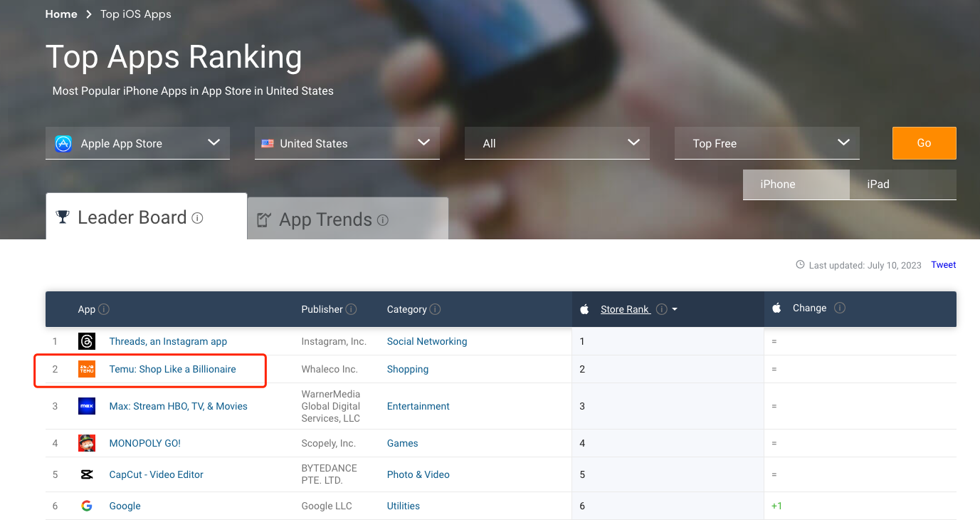Click the Top Apps Ranking heading
The height and width of the screenshot is (520, 980).
[x=174, y=57]
